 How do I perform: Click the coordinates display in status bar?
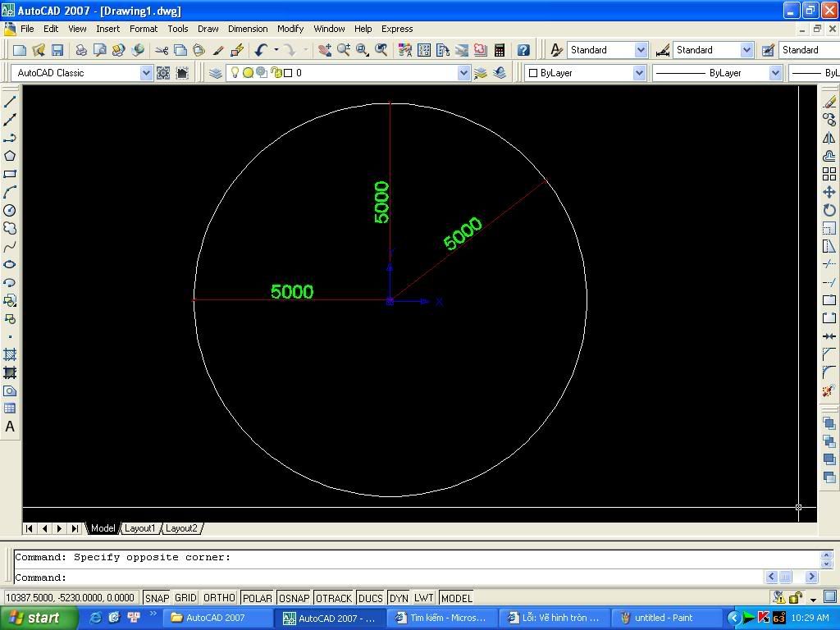[71, 598]
